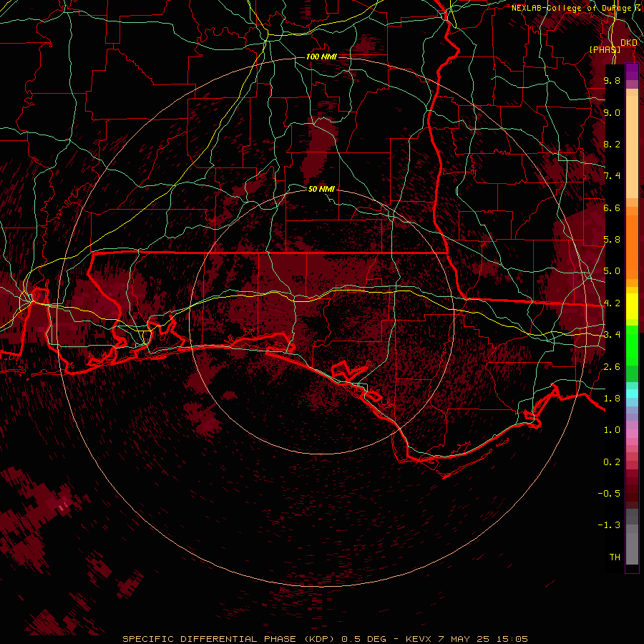
Task: Click the -0.5 value on the color scale
Action: [x=609, y=494]
